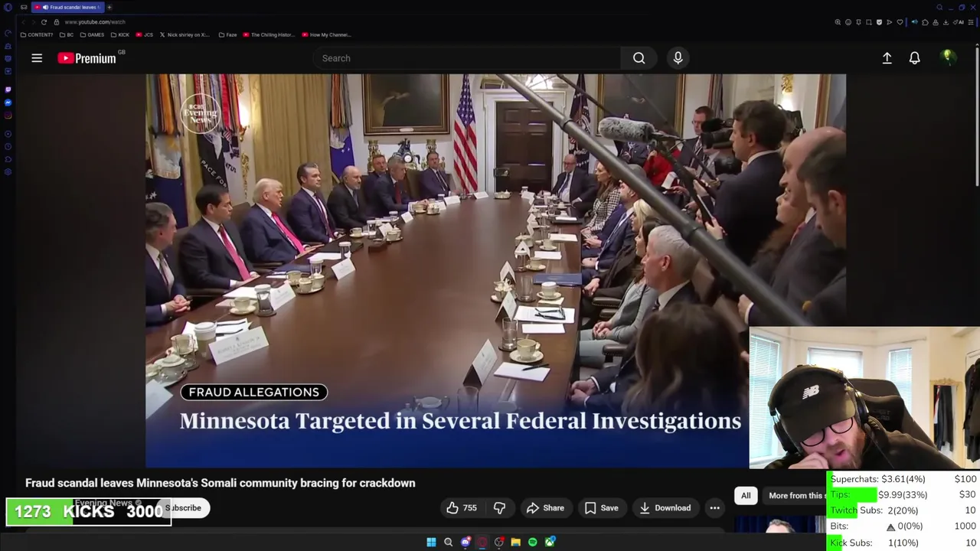
Task: Open a new tab with plus button
Action: [x=109, y=7]
